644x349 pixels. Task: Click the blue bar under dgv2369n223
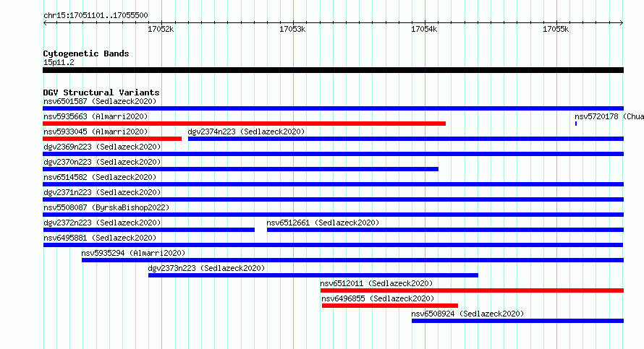[333, 154]
